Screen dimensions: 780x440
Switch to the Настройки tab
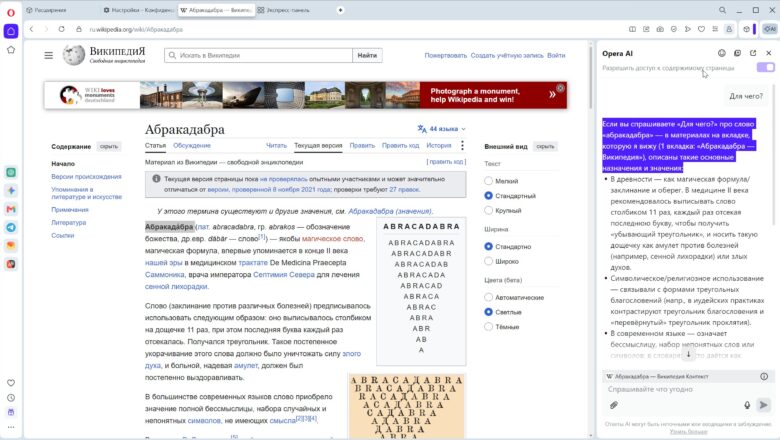[x=138, y=10]
